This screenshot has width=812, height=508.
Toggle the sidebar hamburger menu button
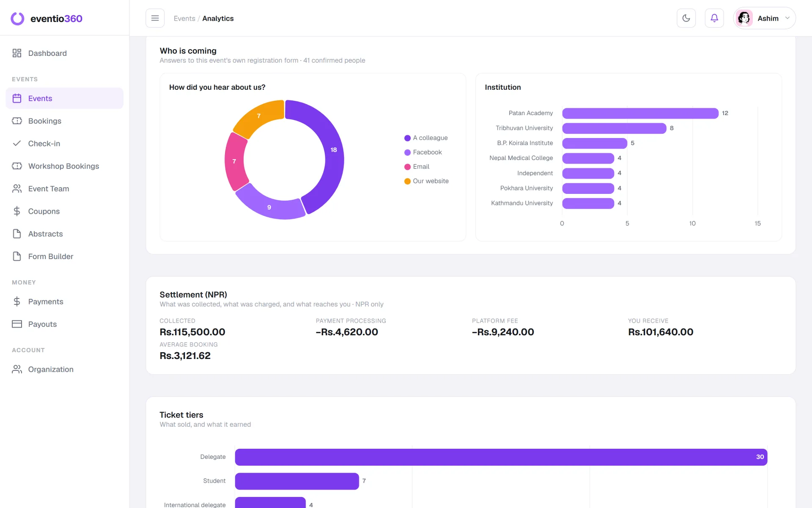coord(155,18)
